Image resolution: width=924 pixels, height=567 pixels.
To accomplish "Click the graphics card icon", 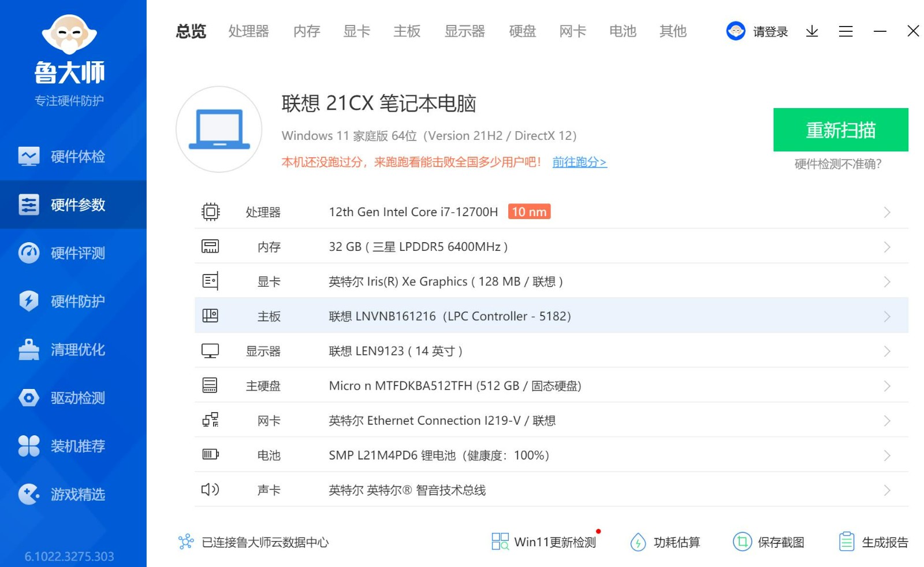I will pyautogui.click(x=210, y=281).
